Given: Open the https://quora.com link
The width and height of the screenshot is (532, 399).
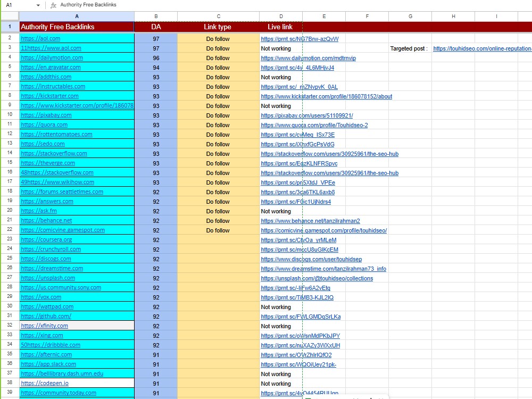Looking at the screenshot, I should pyautogui.click(x=44, y=124).
